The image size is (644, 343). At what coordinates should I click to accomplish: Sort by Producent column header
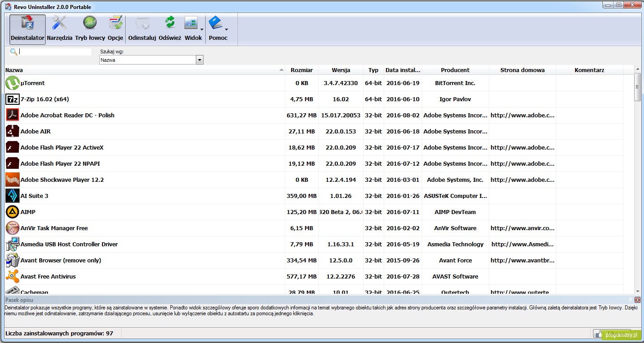pos(455,70)
